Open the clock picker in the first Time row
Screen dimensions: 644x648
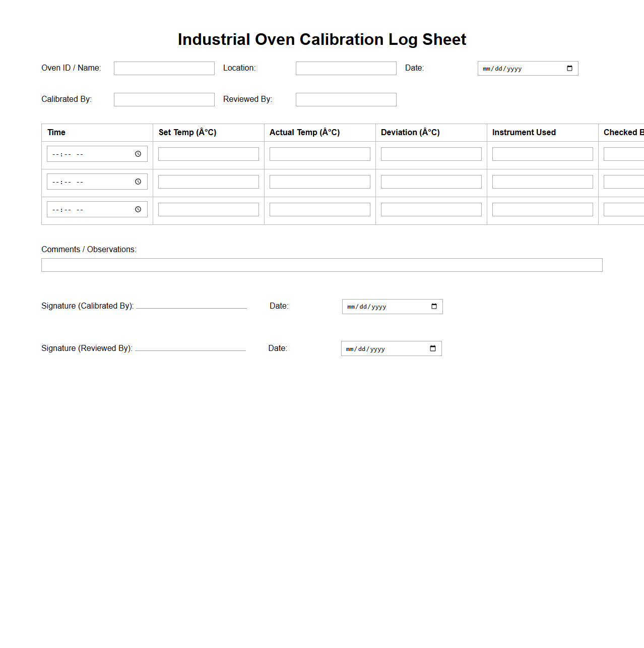click(138, 154)
